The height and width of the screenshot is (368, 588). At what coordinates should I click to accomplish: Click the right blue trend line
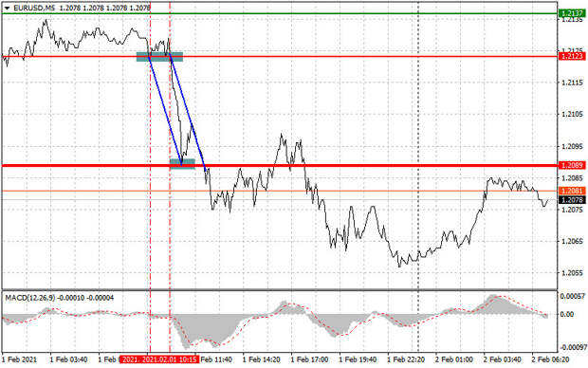point(188,112)
